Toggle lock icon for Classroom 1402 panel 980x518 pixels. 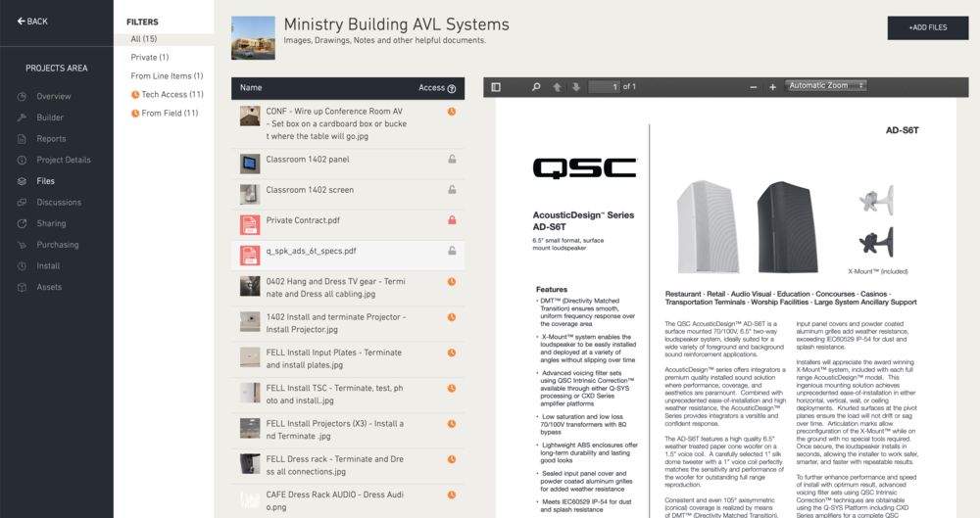[x=452, y=160]
